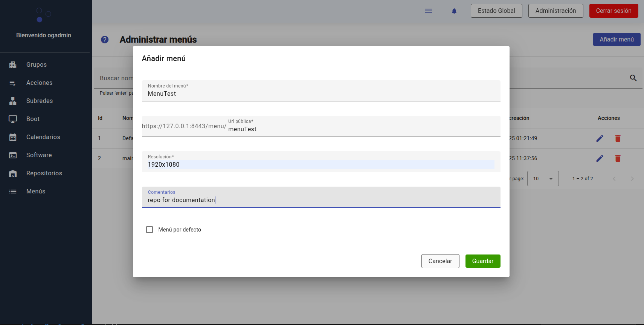The width and height of the screenshot is (644, 325).
Task: Click the search magnifier icon
Action: (633, 78)
